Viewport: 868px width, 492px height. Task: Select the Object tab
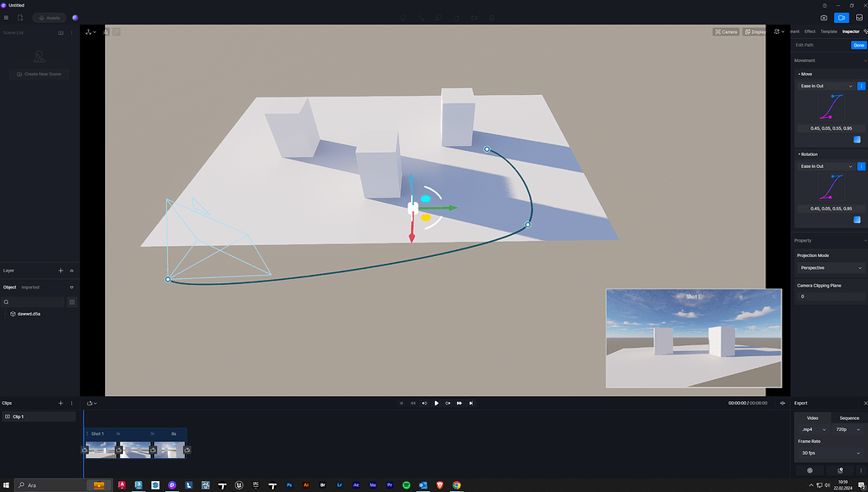[x=9, y=287]
